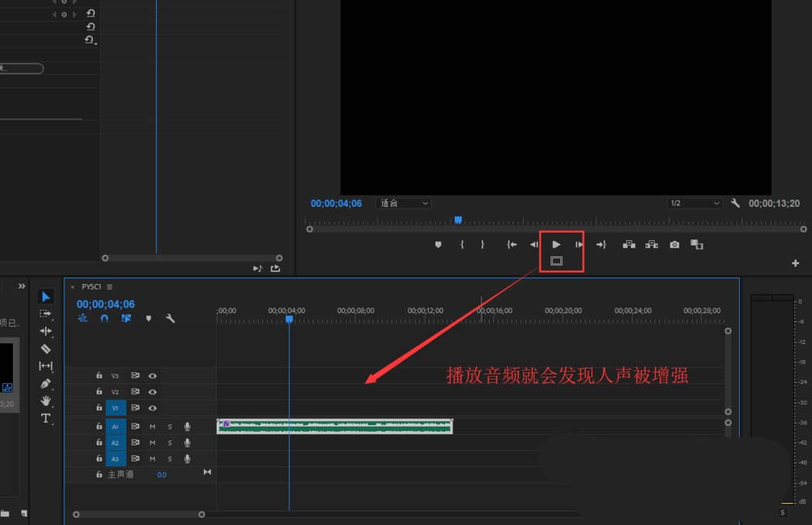
Task: Mute audio track A1
Action: point(153,427)
